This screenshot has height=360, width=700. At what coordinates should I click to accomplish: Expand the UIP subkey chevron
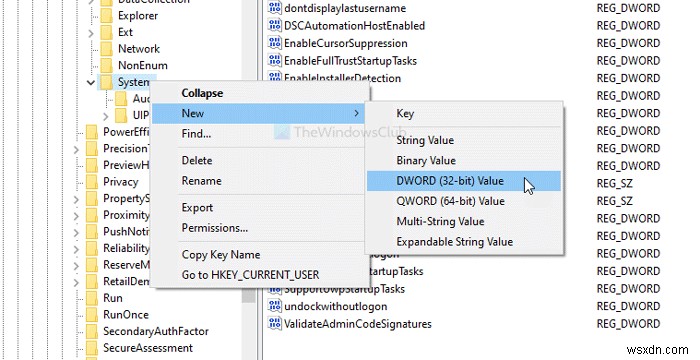point(105,116)
